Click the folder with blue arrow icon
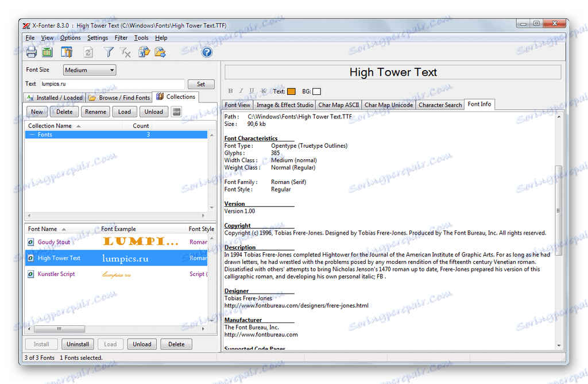 coord(160,52)
